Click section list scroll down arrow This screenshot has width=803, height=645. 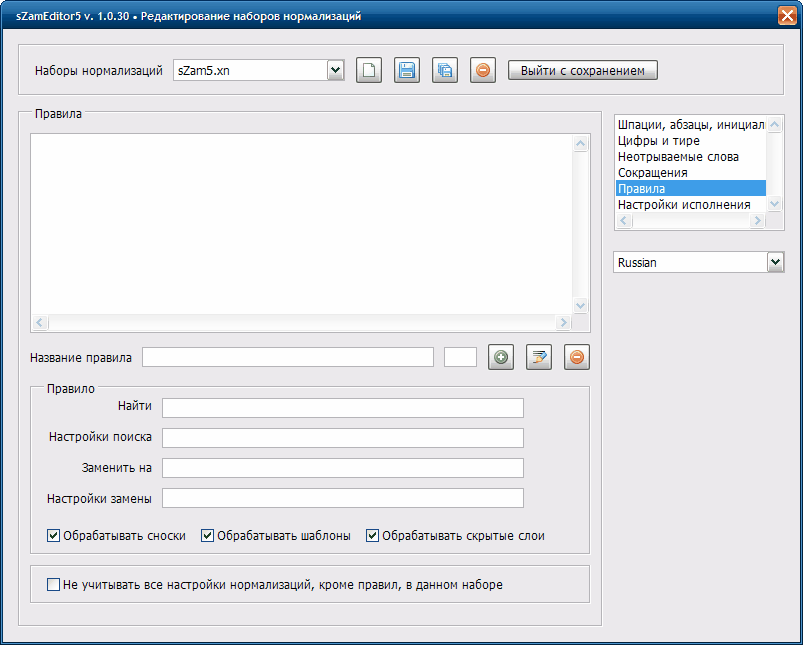(774, 204)
